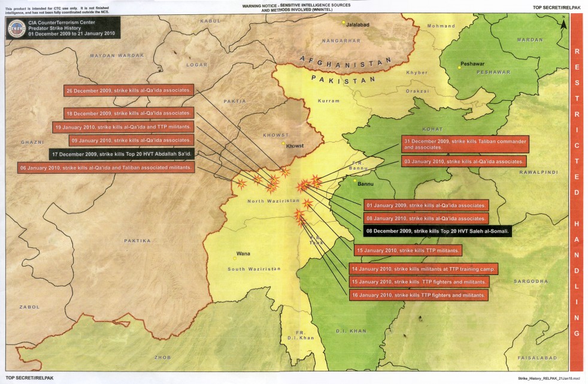Select the 26 December 2009 strike label
The width and height of the screenshot is (588, 384).
129,90
